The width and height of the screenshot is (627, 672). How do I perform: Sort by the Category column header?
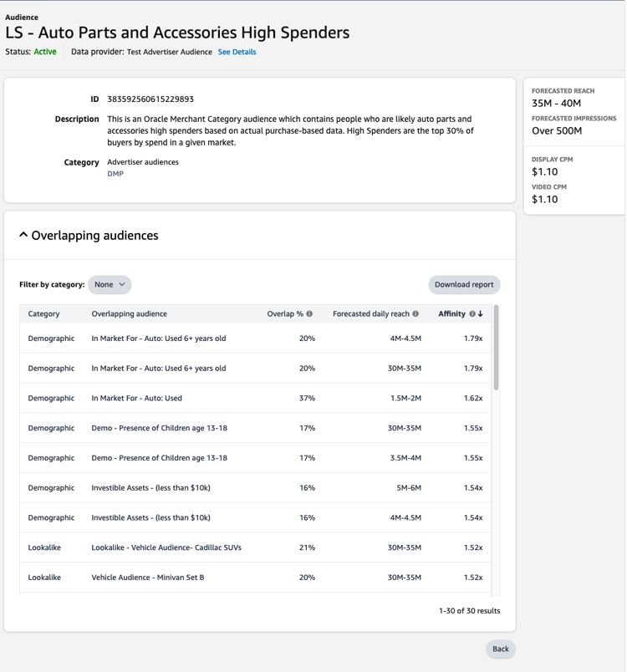[43, 314]
